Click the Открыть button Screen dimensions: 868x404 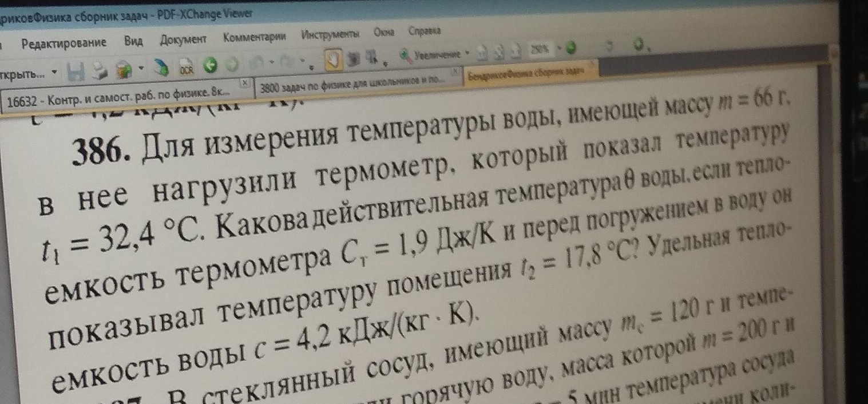[23, 74]
